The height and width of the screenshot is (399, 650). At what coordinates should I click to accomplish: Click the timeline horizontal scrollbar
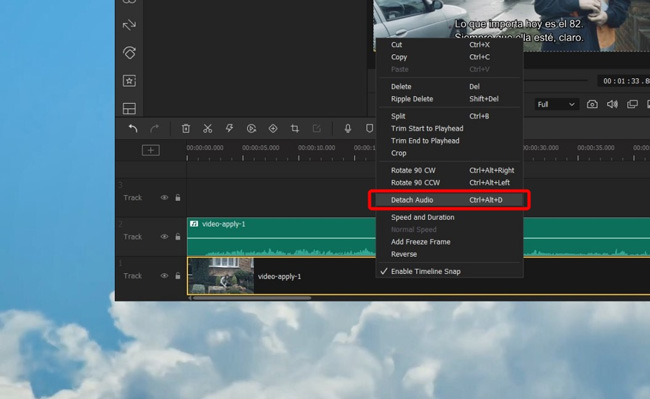coord(252,298)
